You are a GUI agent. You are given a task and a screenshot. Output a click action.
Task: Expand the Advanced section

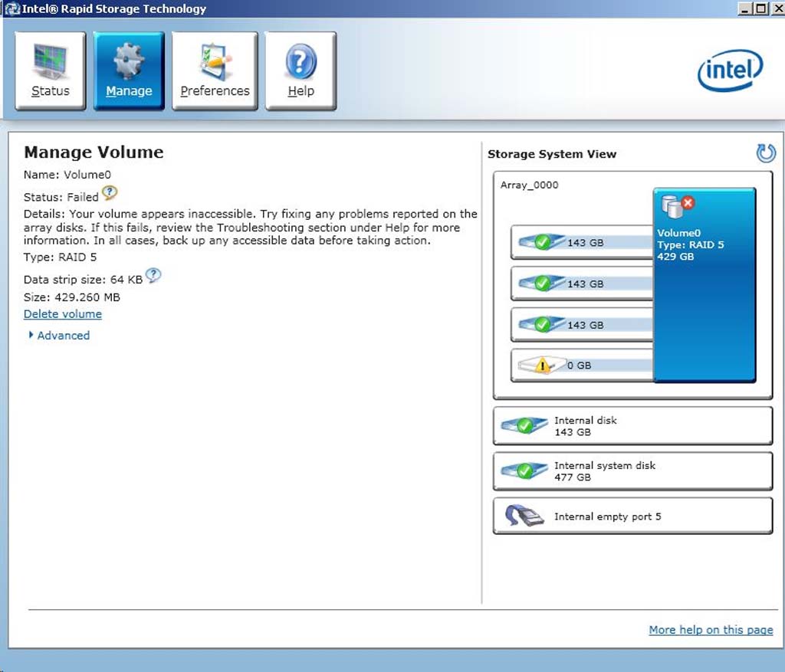click(x=59, y=336)
